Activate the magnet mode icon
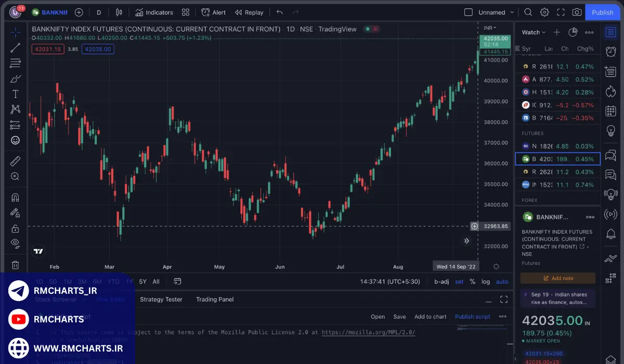This screenshot has width=624, height=364. (15, 198)
